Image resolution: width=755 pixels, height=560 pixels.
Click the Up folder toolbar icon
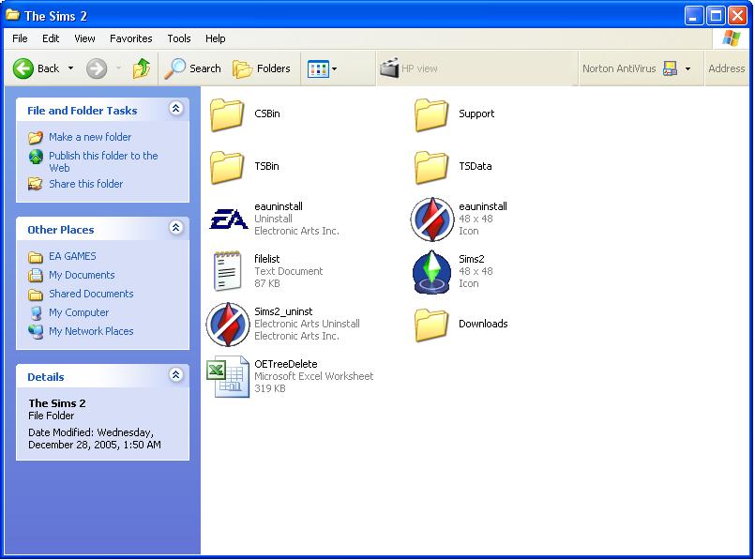(x=142, y=68)
